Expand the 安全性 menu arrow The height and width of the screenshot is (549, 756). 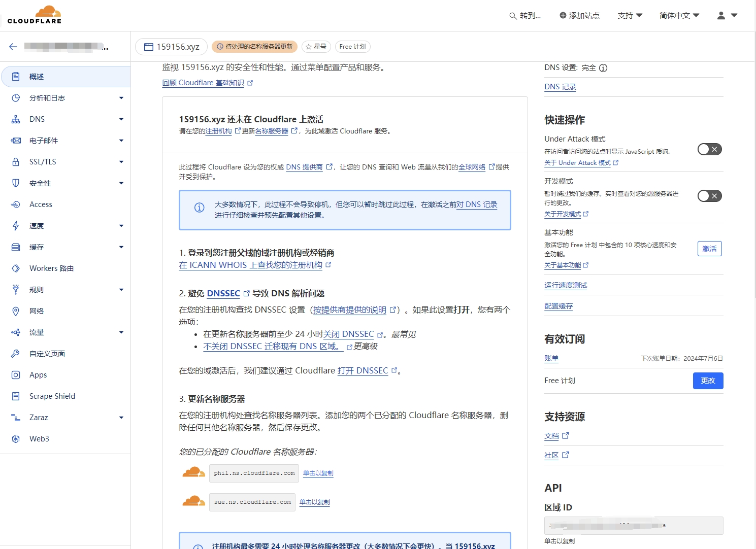121,183
